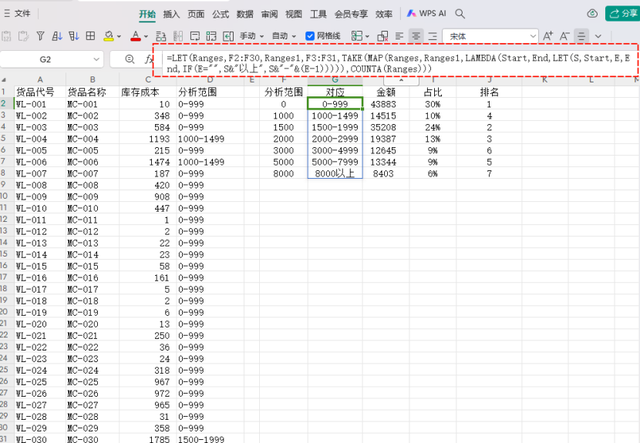Open the 手动 calculation dropdown
The width and height of the screenshot is (640, 443).
tap(252, 36)
